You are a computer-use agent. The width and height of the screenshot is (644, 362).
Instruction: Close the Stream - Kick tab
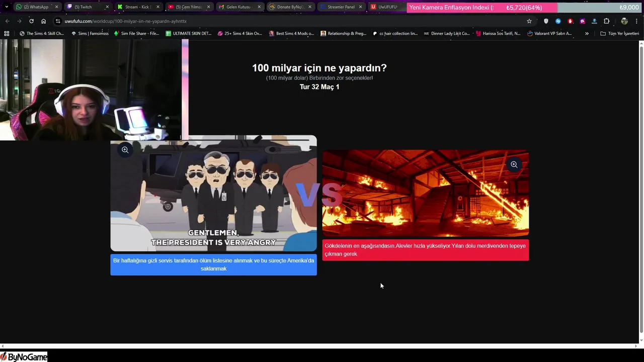point(157,7)
